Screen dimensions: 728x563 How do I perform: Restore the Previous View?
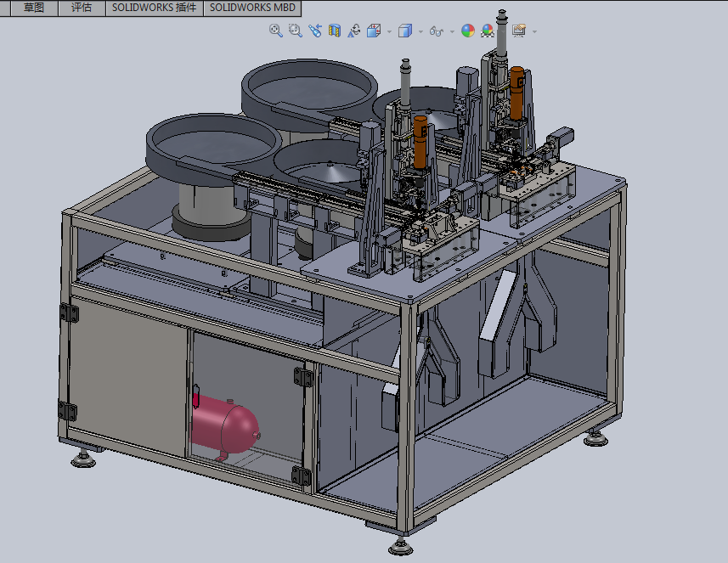click(315, 31)
